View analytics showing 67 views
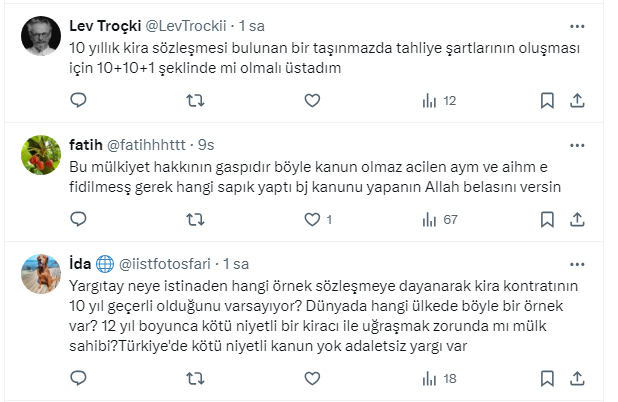The image size is (618, 402). (x=440, y=219)
